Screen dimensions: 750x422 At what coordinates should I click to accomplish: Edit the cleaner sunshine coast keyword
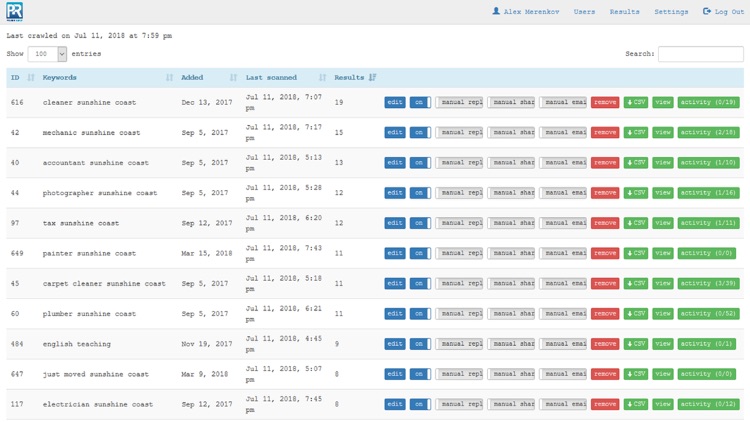(395, 102)
